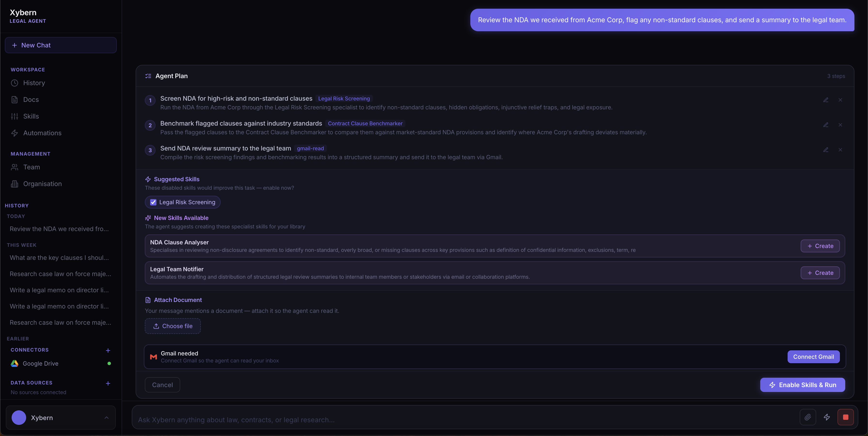Click the lightning bolt skills icon in chat input
Image resolution: width=868 pixels, height=436 pixels.
coord(827,417)
